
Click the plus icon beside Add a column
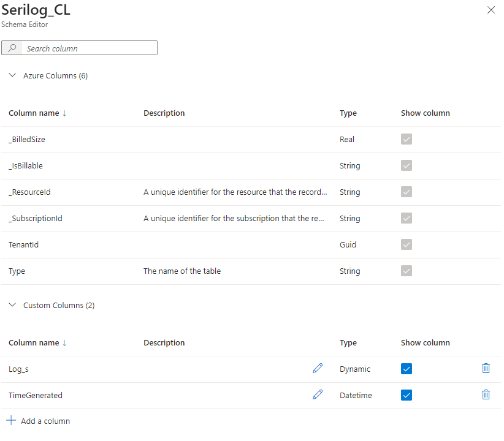(11, 420)
